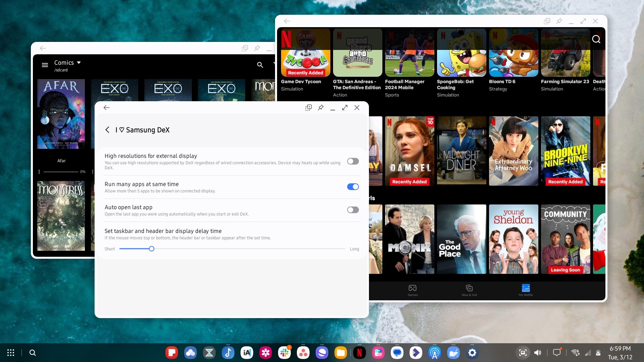Open the comics app hamburger menu
Viewport: 644px width, 362px height.
tap(45, 65)
